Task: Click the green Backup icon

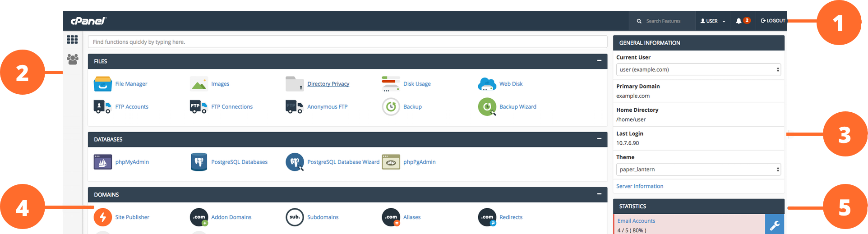Action: (391, 107)
